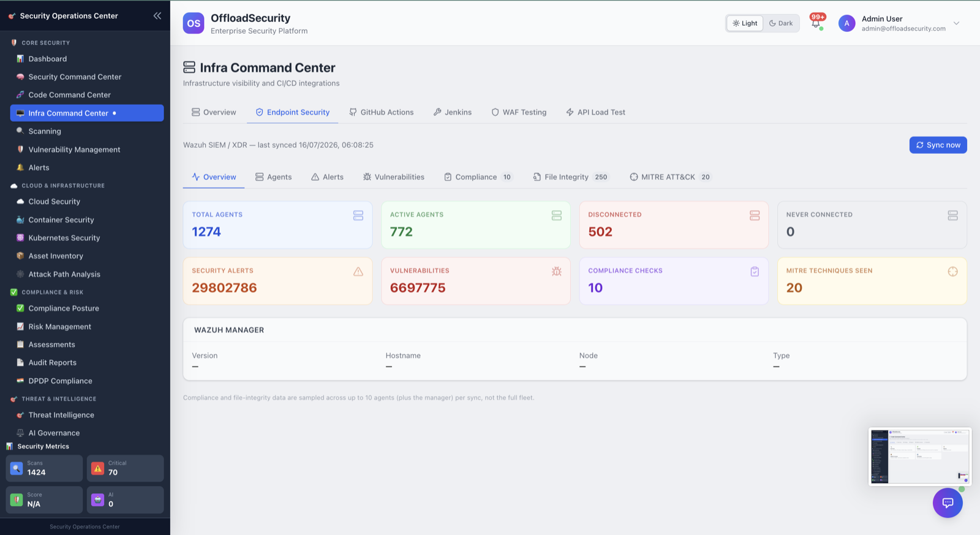Open the page preview thumbnail
The width and height of the screenshot is (980, 535).
click(x=920, y=457)
